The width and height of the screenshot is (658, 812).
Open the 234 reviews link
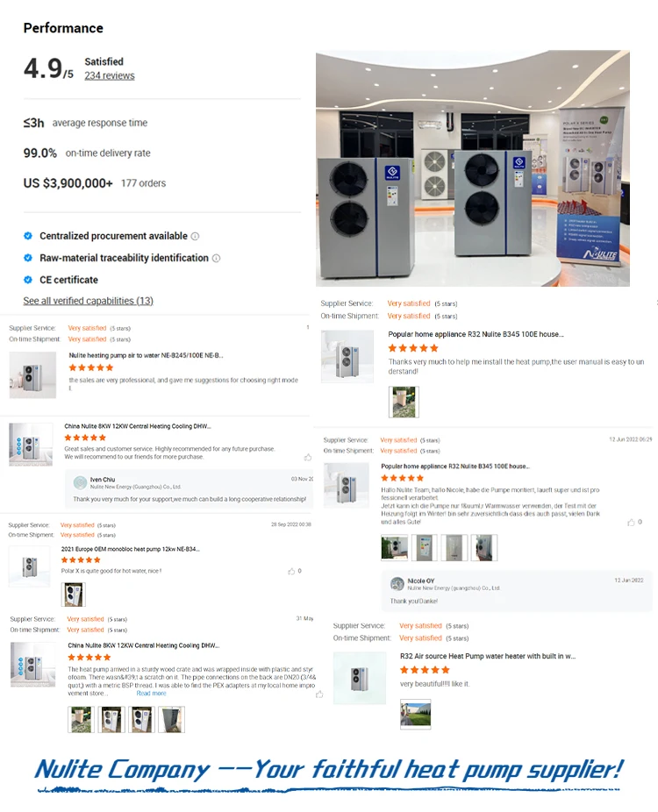(x=110, y=75)
